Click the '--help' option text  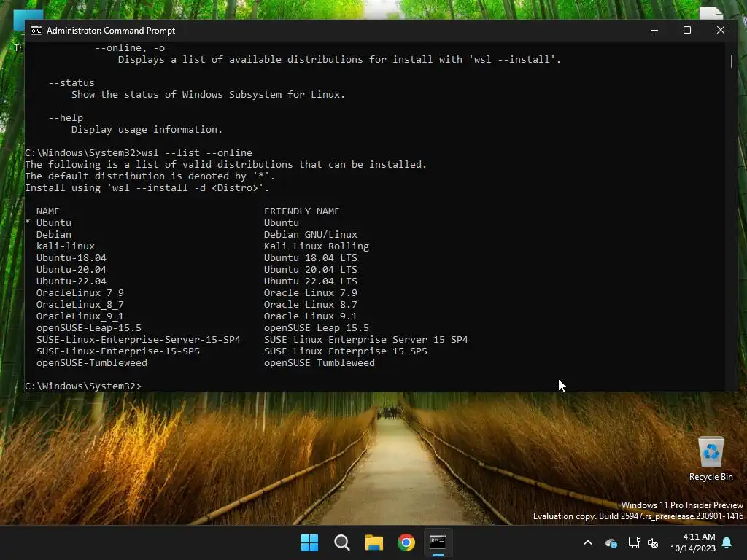[65, 117]
